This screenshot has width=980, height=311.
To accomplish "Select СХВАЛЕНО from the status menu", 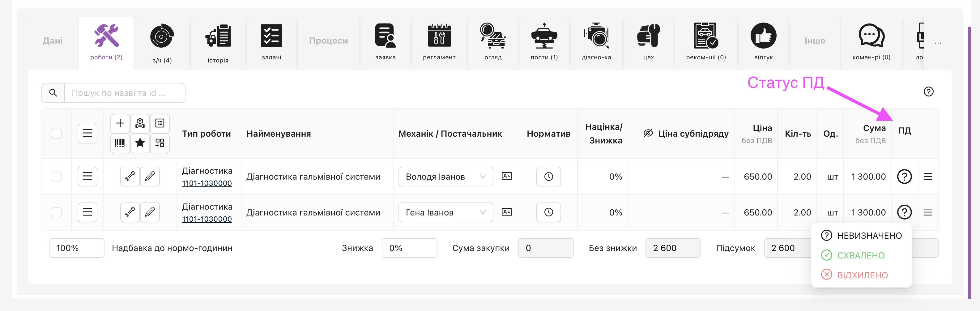I will point(860,255).
